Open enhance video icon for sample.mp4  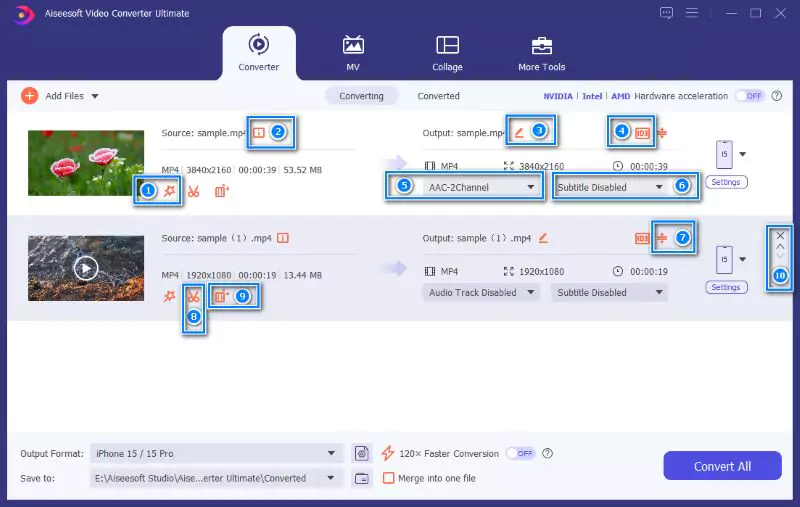point(221,191)
